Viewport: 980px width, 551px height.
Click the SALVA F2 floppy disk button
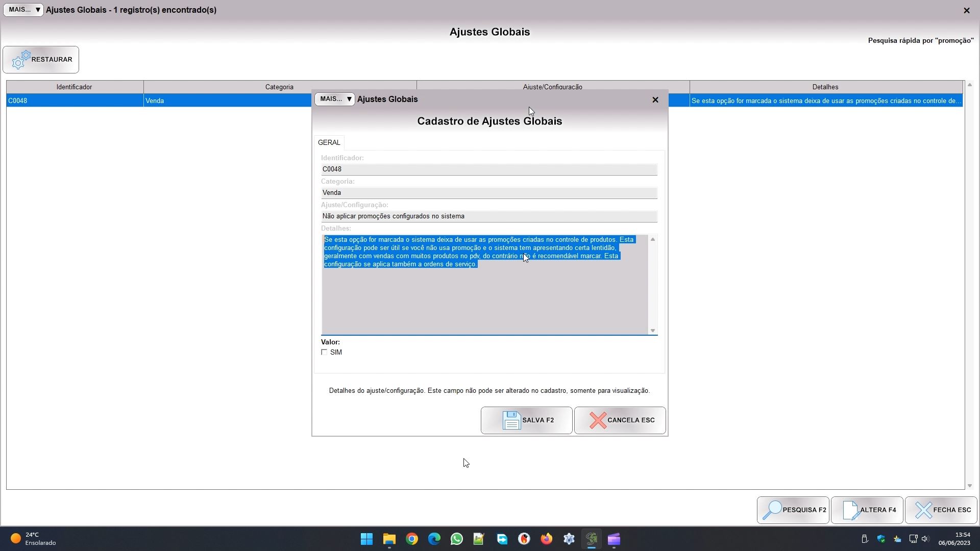coord(526,420)
